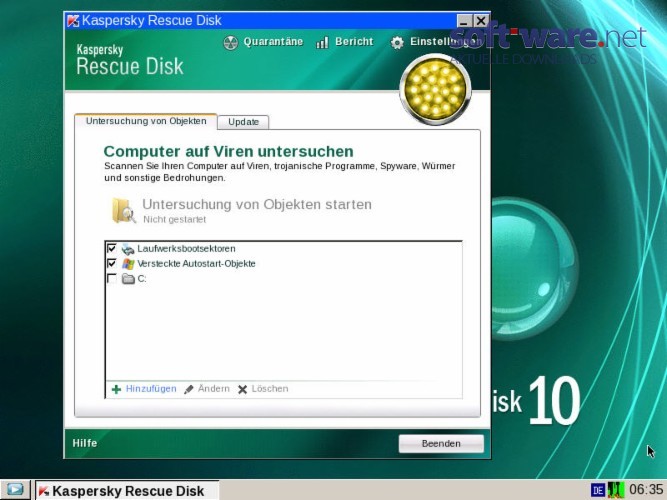667x500 pixels.
Task: Click the Beenden button
Action: point(441,443)
